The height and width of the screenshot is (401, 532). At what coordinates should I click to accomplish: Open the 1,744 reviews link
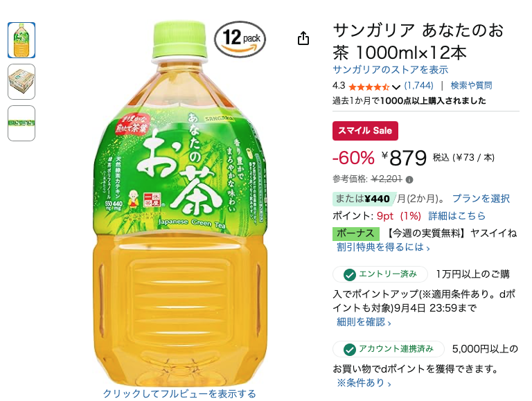point(418,85)
